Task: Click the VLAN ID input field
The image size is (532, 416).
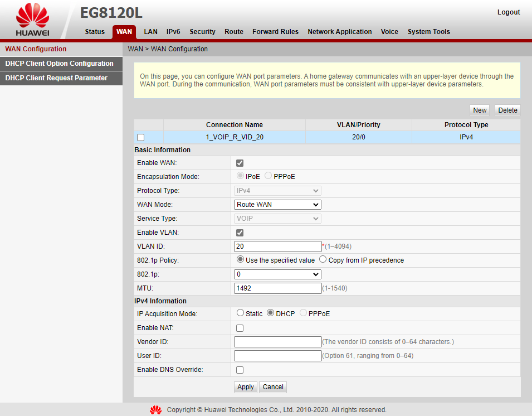Action: (277, 246)
